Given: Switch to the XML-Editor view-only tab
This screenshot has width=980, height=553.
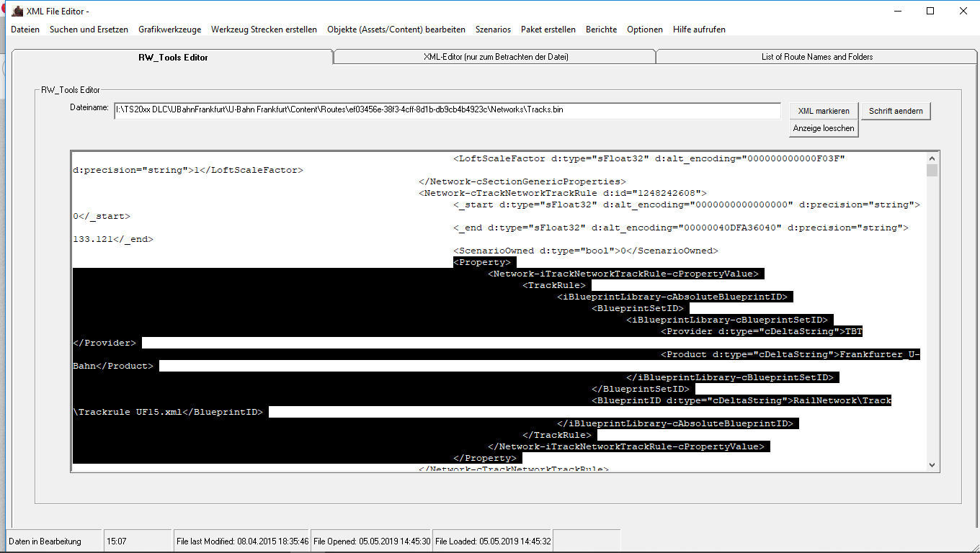Looking at the screenshot, I should pyautogui.click(x=494, y=57).
